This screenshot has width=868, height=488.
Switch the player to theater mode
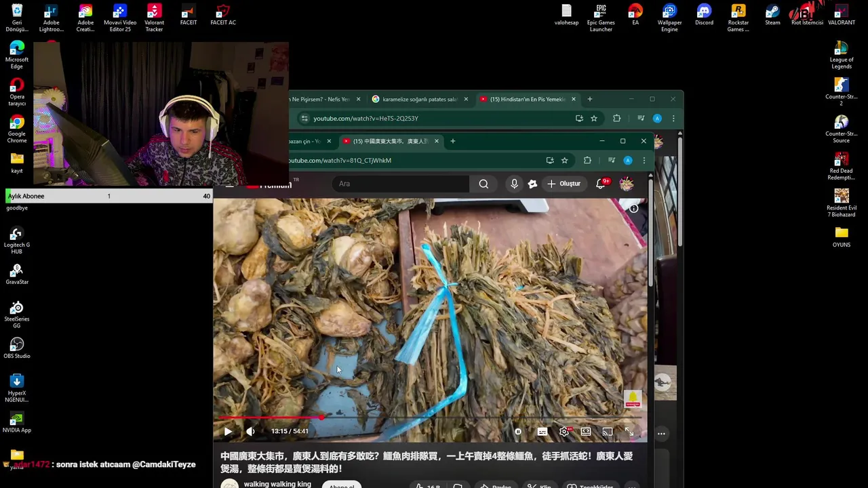[x=586, y=432]
